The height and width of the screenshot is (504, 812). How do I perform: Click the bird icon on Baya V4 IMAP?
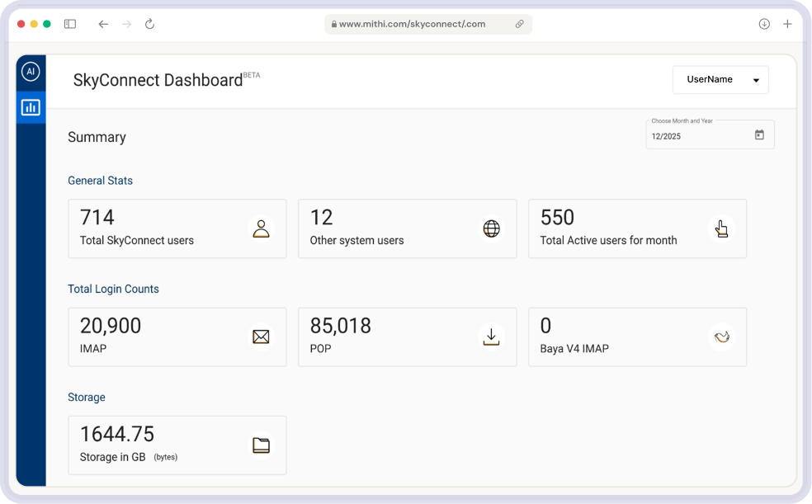point(721,337)
